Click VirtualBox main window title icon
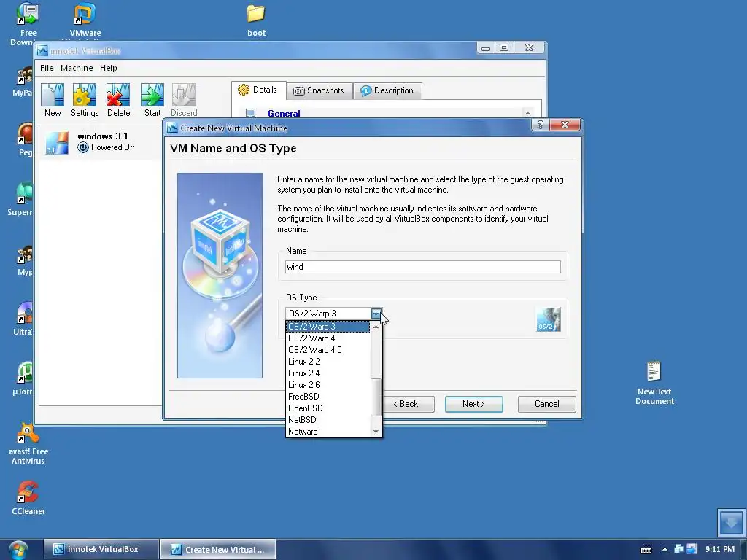 pos(42,50)
